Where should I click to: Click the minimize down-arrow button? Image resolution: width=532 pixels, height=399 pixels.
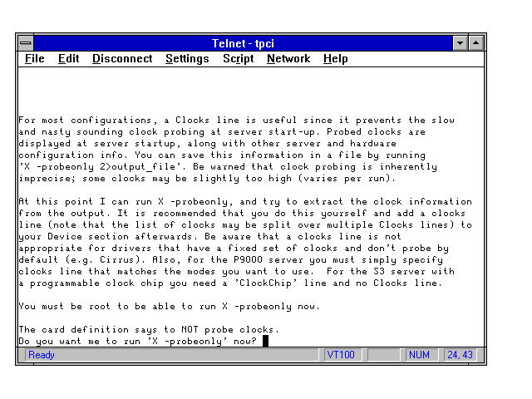[460, 42]
